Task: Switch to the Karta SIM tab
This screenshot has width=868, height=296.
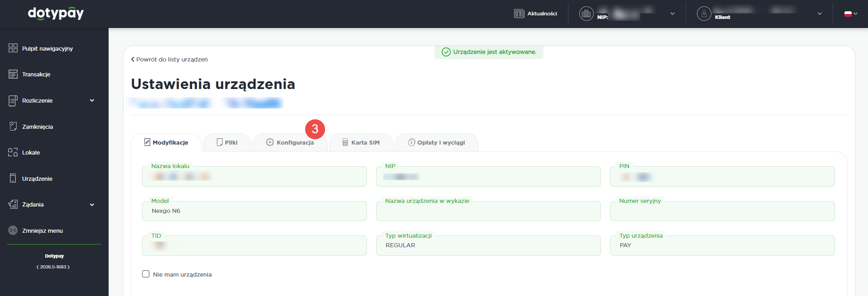Action: pos(361,142)
